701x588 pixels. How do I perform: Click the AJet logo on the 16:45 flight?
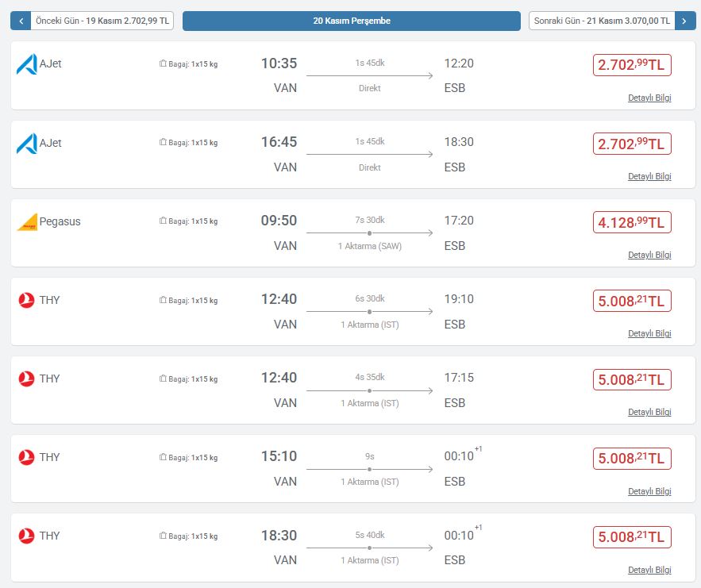(27, 143)
